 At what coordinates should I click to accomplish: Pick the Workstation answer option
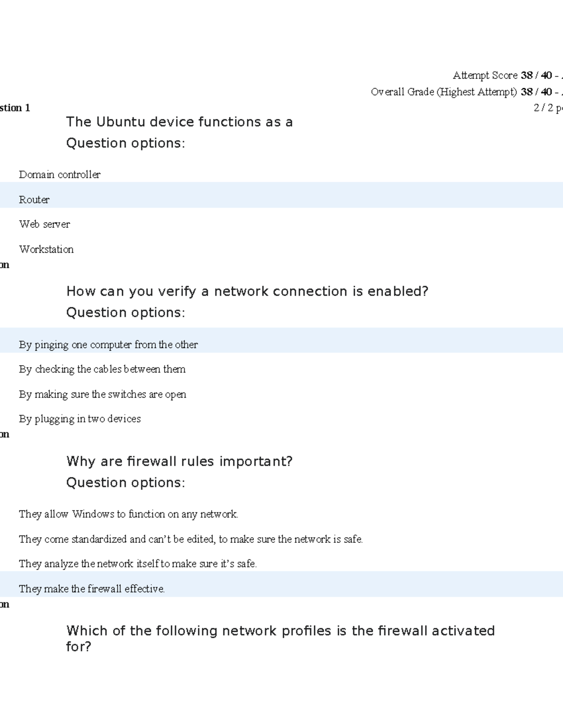pos(46,249)
